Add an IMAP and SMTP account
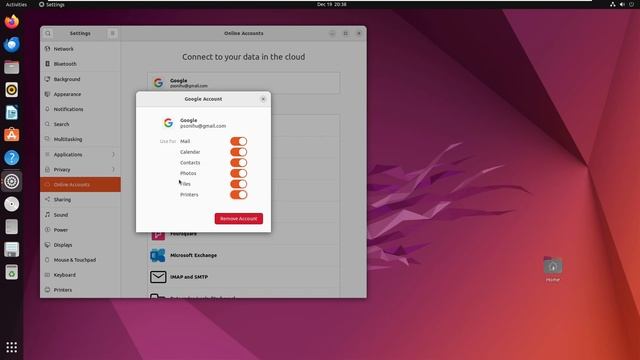Image resolution: width=640 pixels, height=360 pixels. point(244,277)
